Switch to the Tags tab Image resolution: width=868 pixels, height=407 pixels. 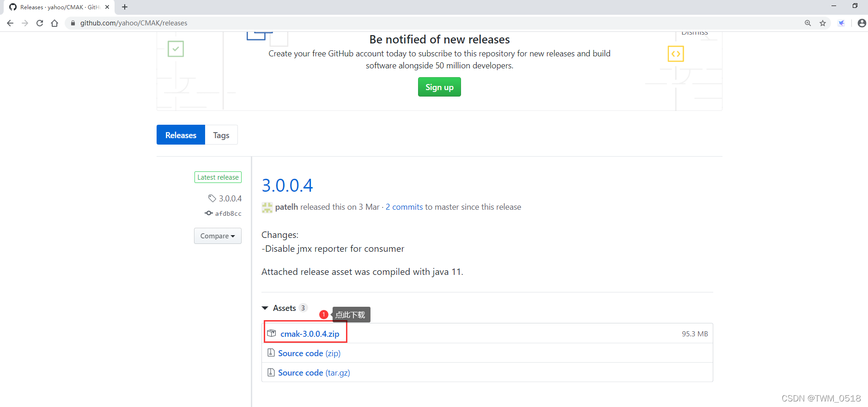point(221,135)
